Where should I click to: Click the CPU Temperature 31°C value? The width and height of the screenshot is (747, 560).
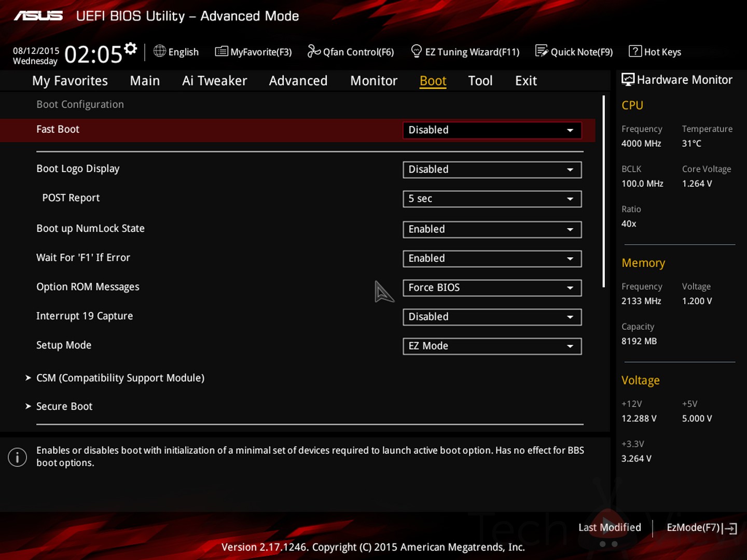pos(691,144)
